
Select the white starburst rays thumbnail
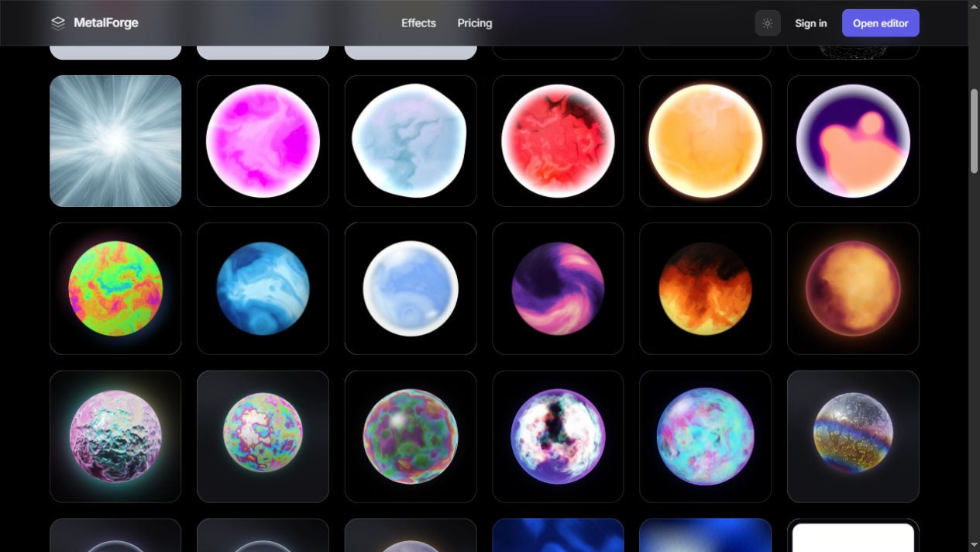pyautogui.click(x=115, y=141)
